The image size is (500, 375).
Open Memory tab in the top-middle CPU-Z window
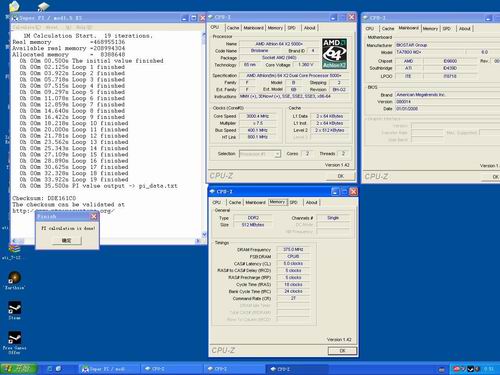[275, 28]
